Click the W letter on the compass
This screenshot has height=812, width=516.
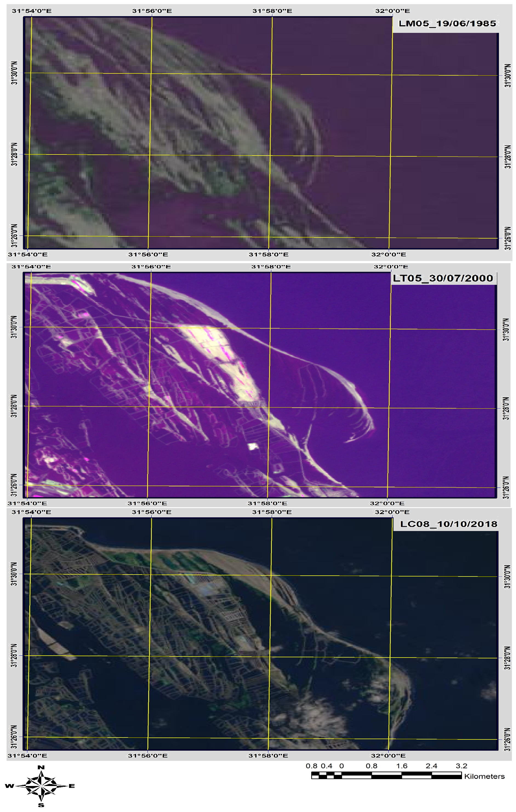click(9, 786)
